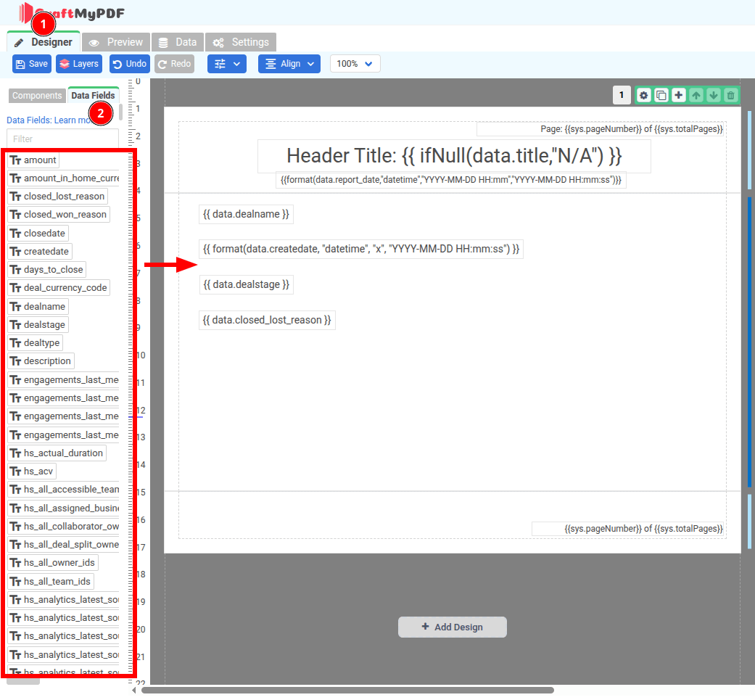Click the Header Title text element
This screenshot has height=700, width=755.
(454, 156)
